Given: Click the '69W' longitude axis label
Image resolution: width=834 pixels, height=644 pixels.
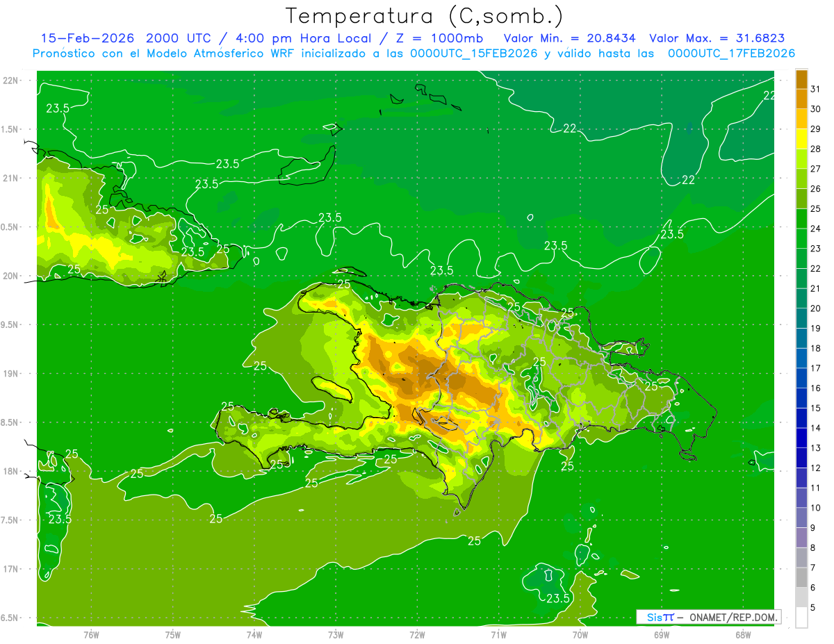Looking at the screenshot, I should coord(662,635).
